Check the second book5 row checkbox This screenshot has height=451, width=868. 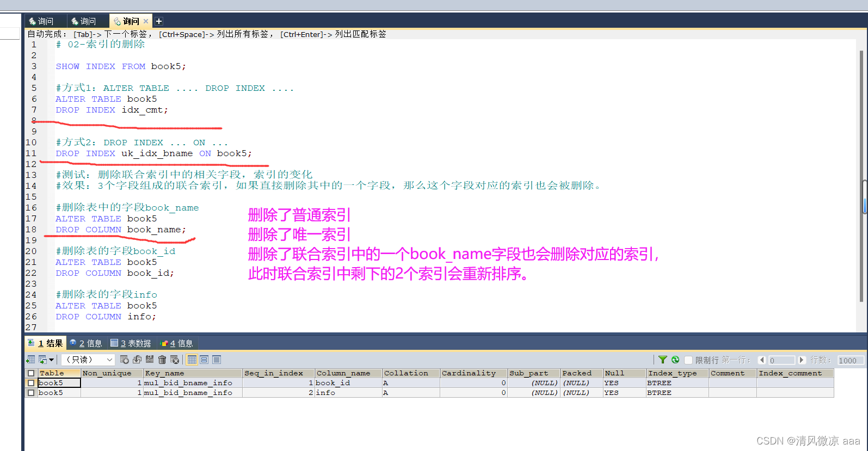click(31, 393)
